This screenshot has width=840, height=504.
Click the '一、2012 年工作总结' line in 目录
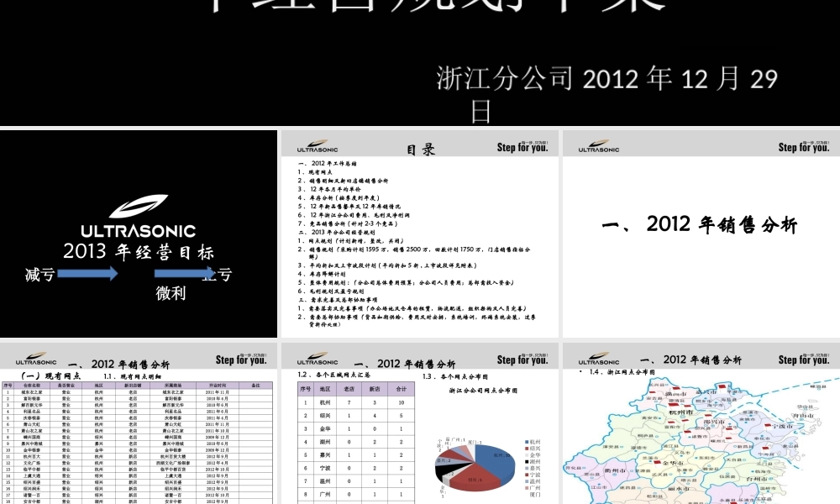coord(328,163)
